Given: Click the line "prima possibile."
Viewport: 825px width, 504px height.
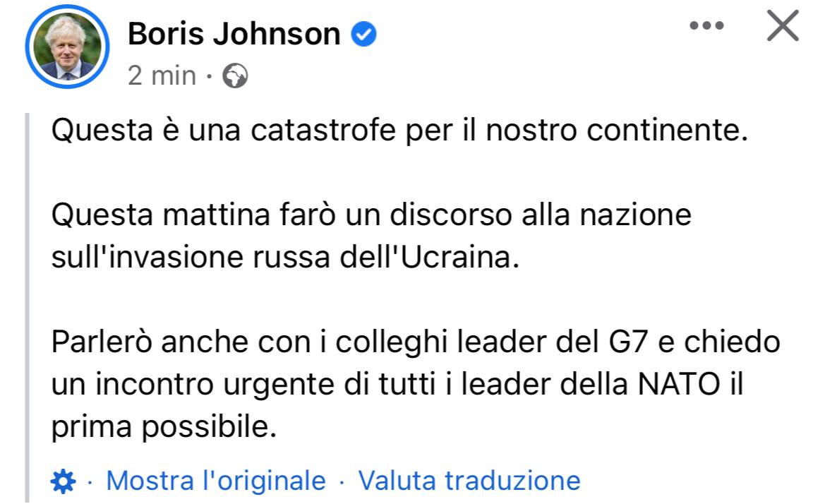Looking at the screenshot, I should coord(163,427).
